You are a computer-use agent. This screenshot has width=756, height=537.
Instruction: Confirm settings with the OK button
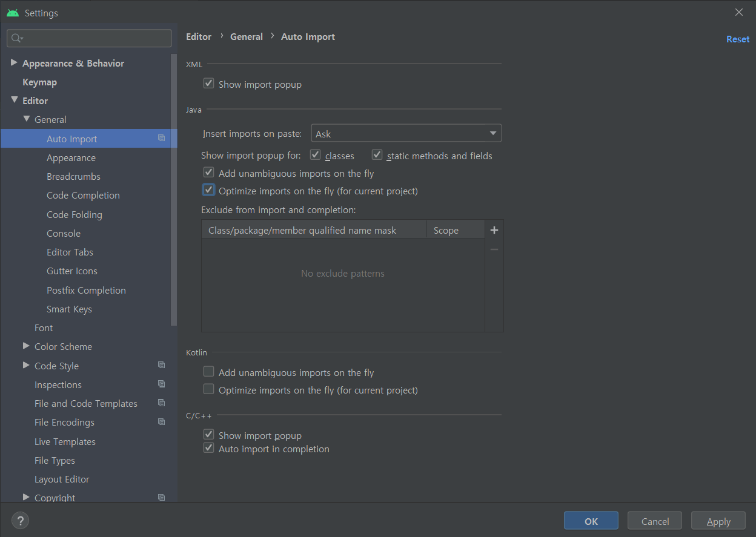click(x=591, y=521)
